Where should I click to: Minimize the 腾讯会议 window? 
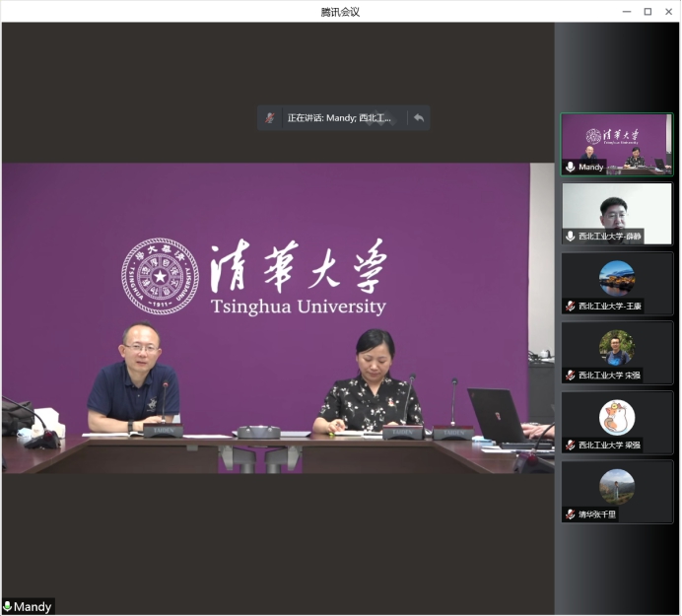tap(627, 12)
